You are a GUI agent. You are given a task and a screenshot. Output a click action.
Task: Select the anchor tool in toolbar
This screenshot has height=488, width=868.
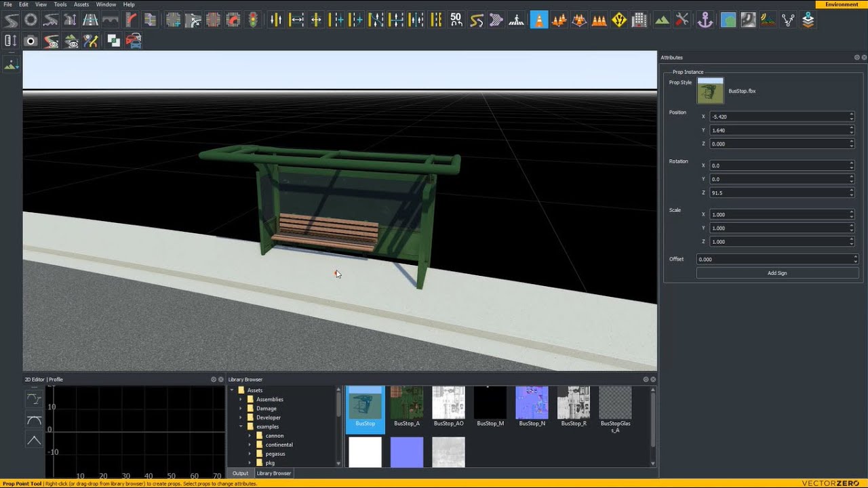click(x=705, y=20)
